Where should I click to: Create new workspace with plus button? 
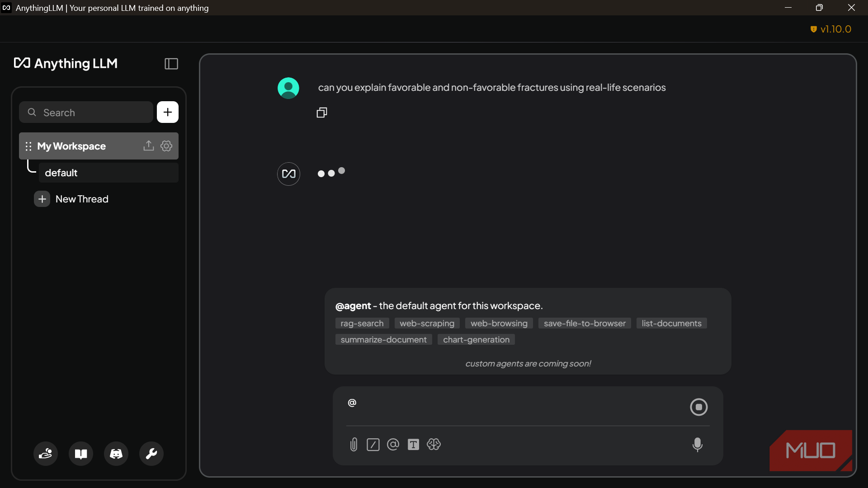(x=168, y=112)
